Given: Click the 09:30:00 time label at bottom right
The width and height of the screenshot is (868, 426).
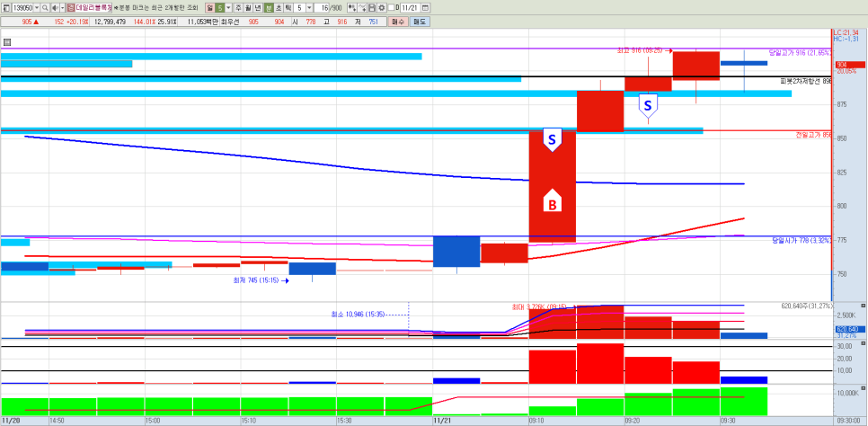Looking at the screenshot, I should coord(849,421).
